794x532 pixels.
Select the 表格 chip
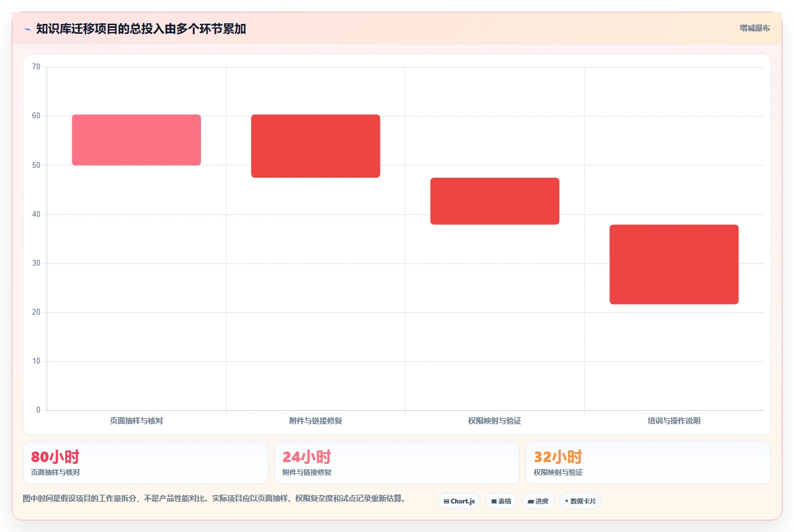tap(501, 501)
